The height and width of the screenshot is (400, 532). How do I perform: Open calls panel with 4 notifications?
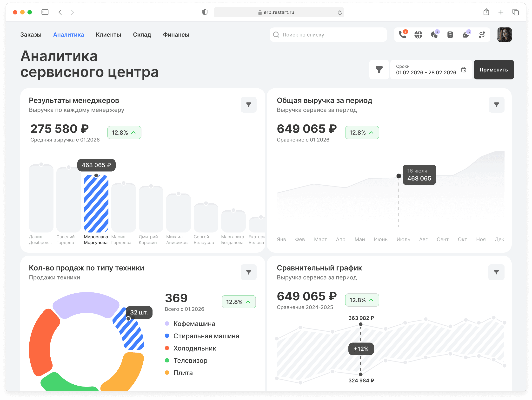click(x=402, y=35)
